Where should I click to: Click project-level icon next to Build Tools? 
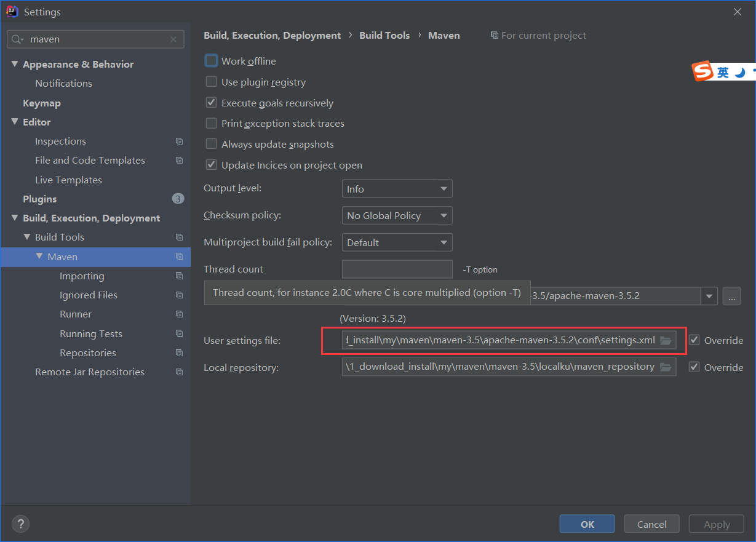179,237
